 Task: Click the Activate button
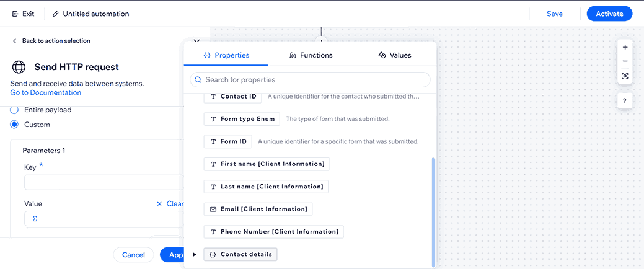click(x=609, y=14)
